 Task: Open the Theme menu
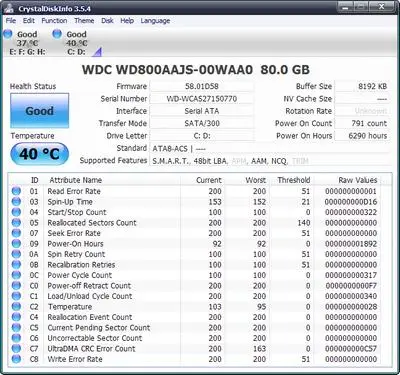coord(84,21)
